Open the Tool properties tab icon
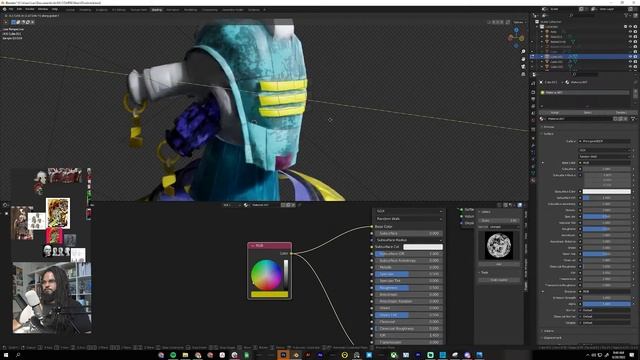640x360 pixels. 533,83
